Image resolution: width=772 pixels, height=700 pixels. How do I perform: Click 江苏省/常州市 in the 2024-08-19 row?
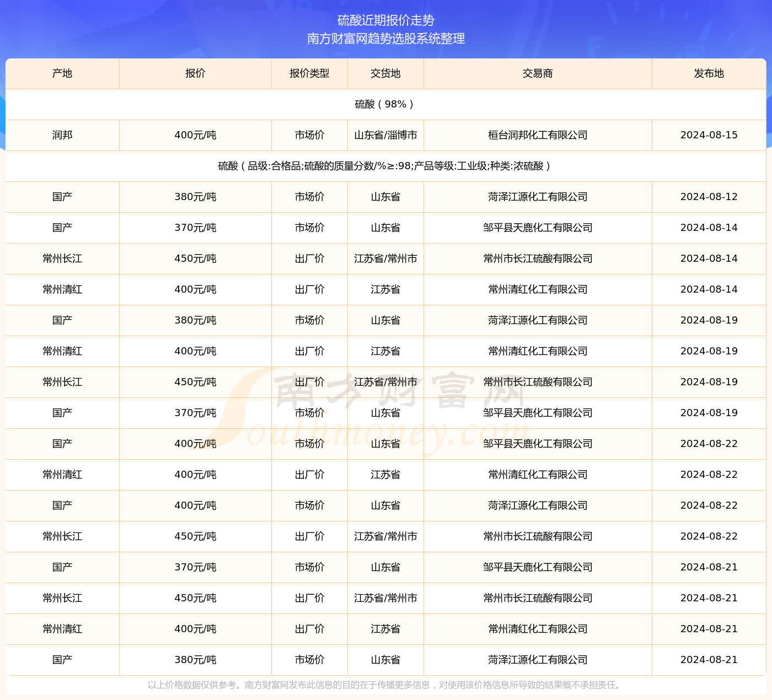click(385, 382)
